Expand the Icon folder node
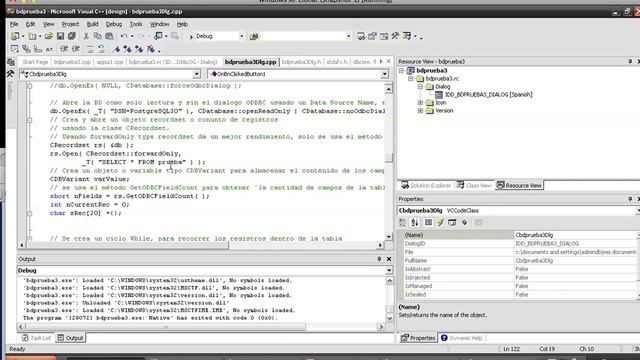The height and width of the screenshot is (360, 640). [x=420, y=103]
